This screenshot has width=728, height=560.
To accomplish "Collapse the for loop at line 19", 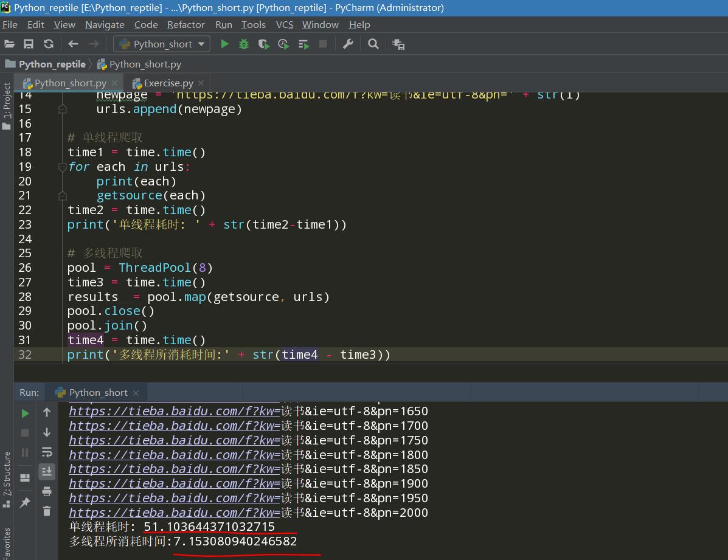I will click(x=61, y=167).
